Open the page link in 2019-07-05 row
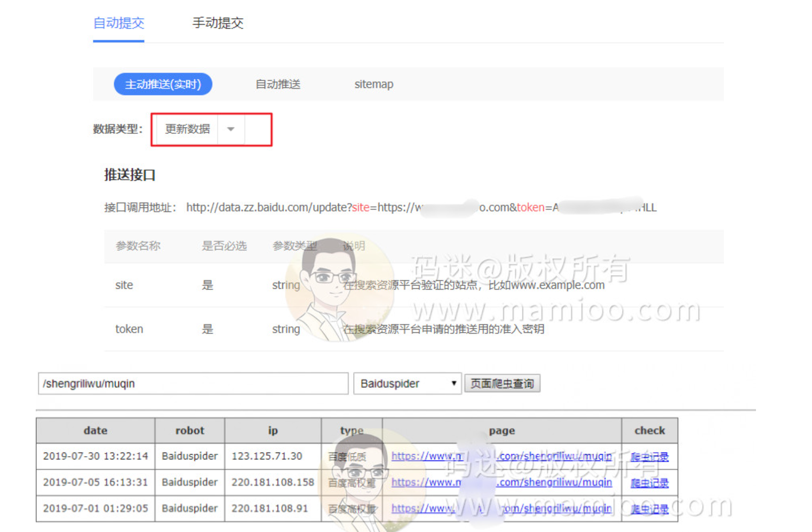This screenshot has height=532, width=812. pos(501,482)
